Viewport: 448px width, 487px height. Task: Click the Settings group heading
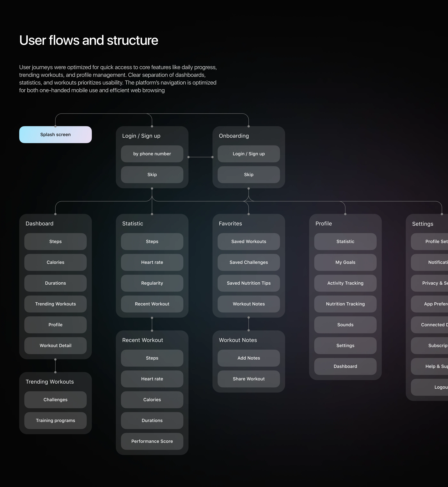click(x=423, y=224)
